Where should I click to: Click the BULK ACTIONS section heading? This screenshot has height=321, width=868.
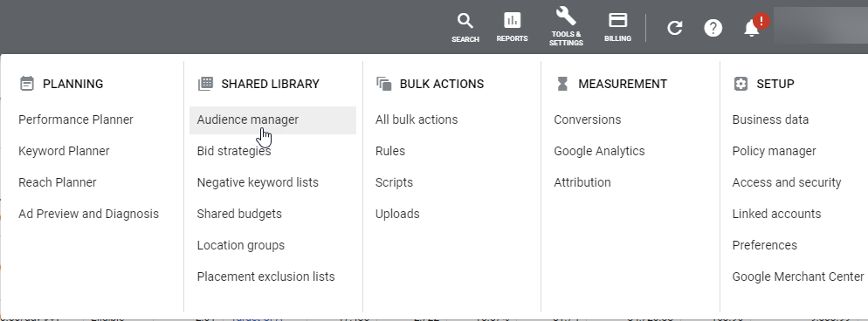(442, 84)
